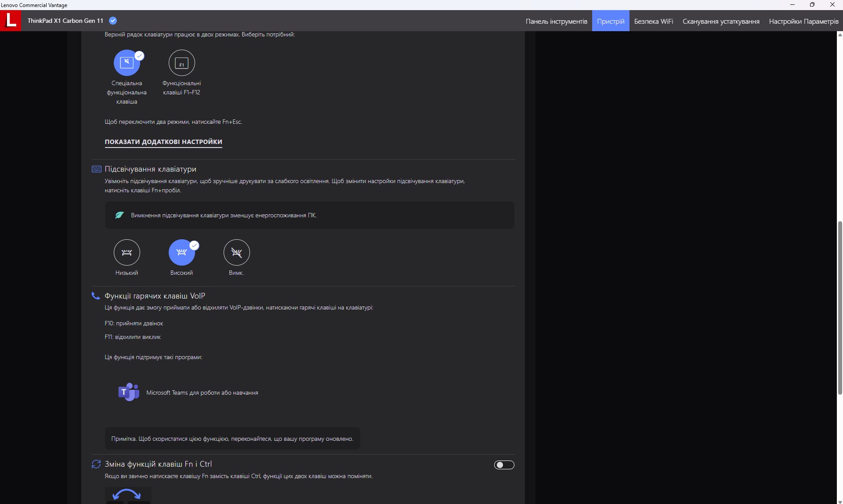The width and height of the screenshot is (843, 504).
Task: Open Настройки Параметрів menu
Action: [x=803, y=21]
